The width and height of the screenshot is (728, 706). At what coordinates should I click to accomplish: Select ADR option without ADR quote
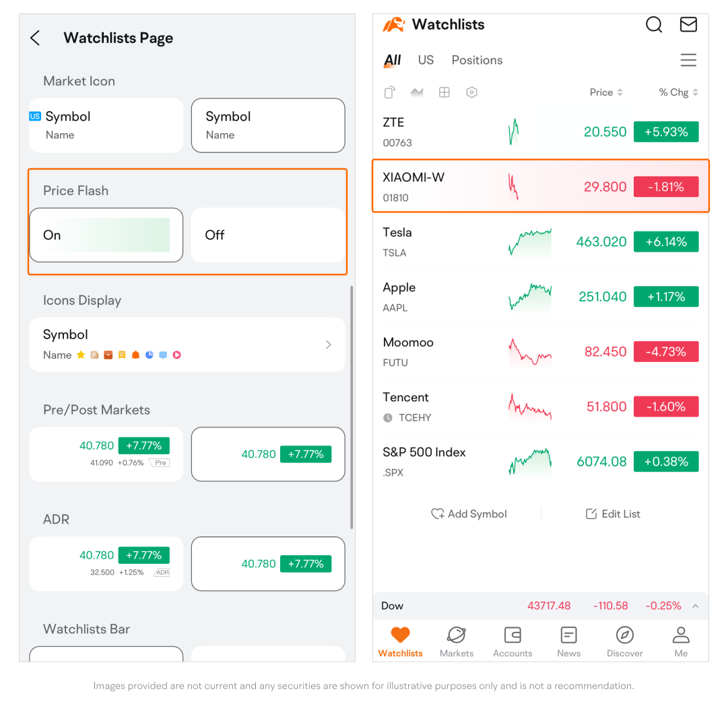click(268, 563)
